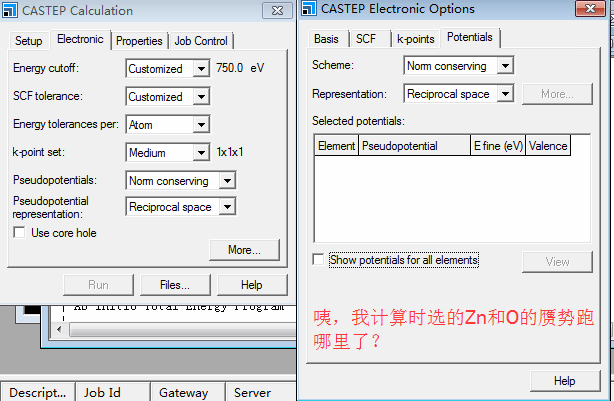Click the E fine (eV) column header
The width and height of the screenshot is (614, 401).
click(x=498, y=146)
